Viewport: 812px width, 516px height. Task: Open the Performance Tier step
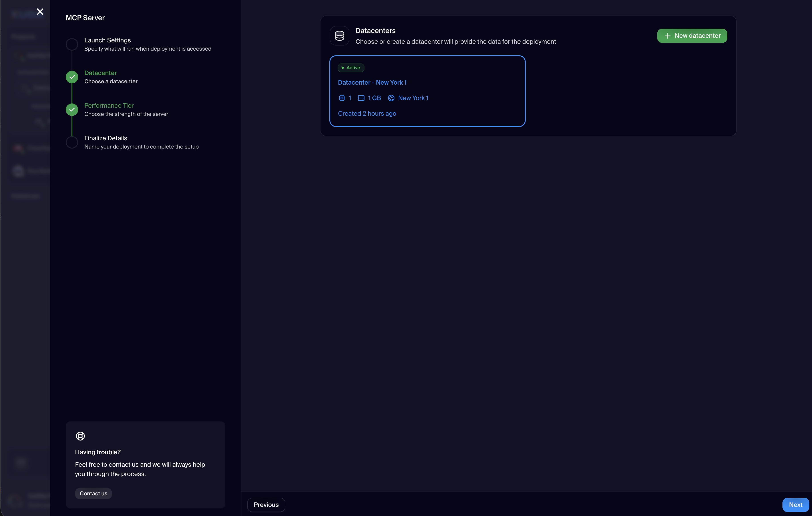109,105
